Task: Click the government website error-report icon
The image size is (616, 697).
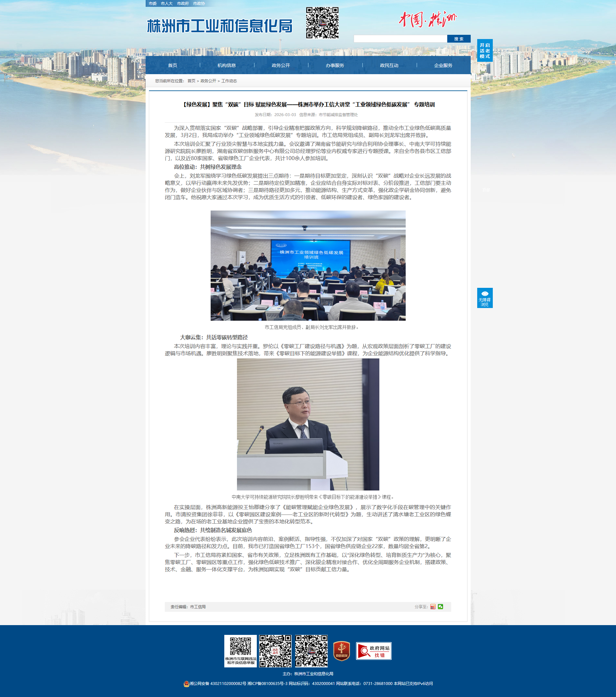Action: click(x=374, y=651)
